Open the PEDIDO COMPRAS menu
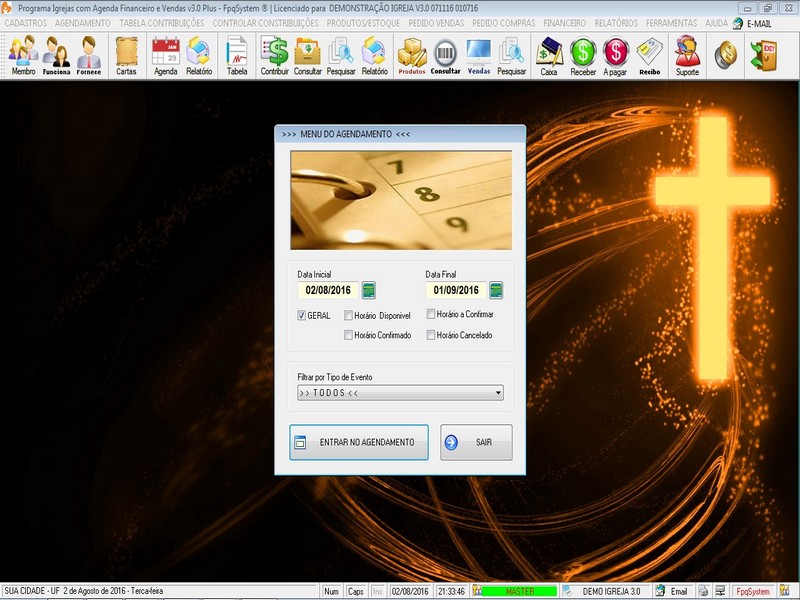The height and width of the screenshot is (600, 800). coord(504,23)
